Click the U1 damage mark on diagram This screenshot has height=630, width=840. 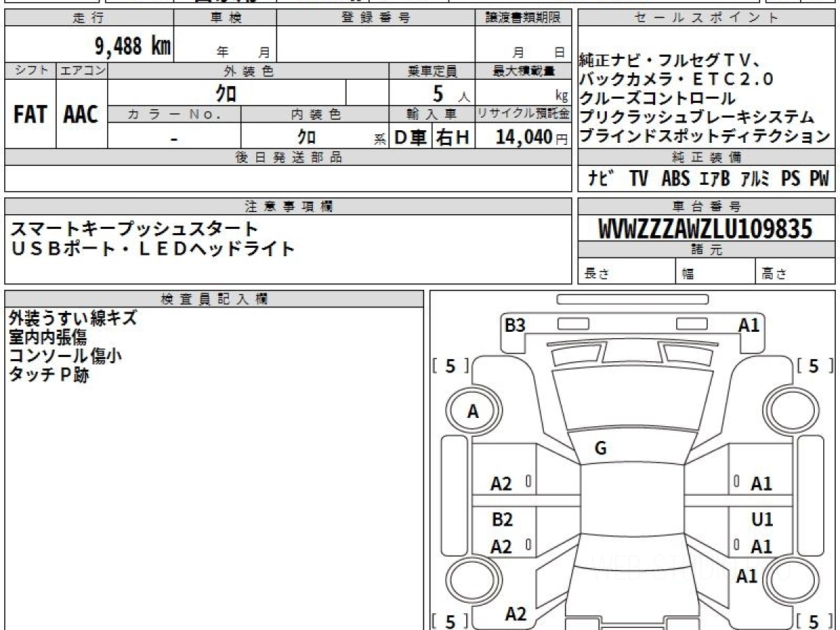click(762, 520)
